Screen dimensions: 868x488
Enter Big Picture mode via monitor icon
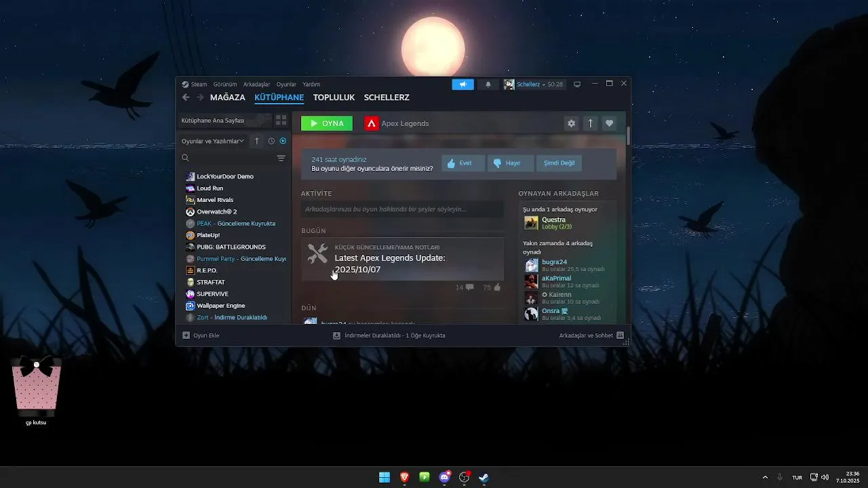pyautogui.click(x=577, y=85)
